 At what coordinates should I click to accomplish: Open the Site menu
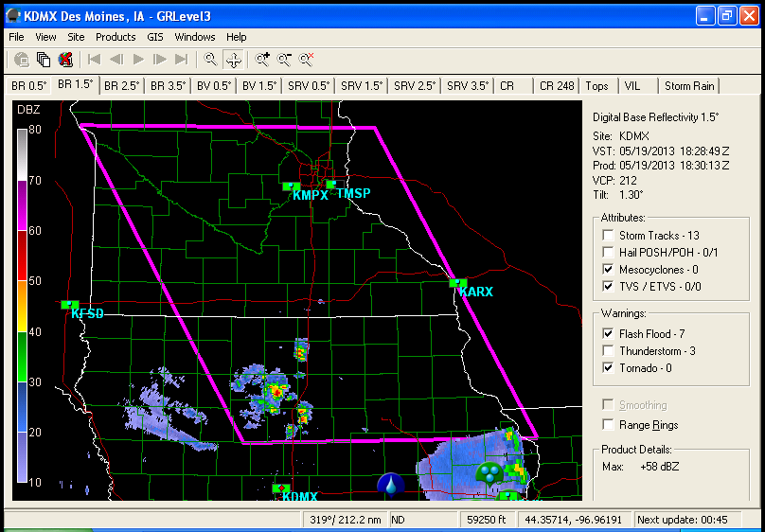click(76, 37)
